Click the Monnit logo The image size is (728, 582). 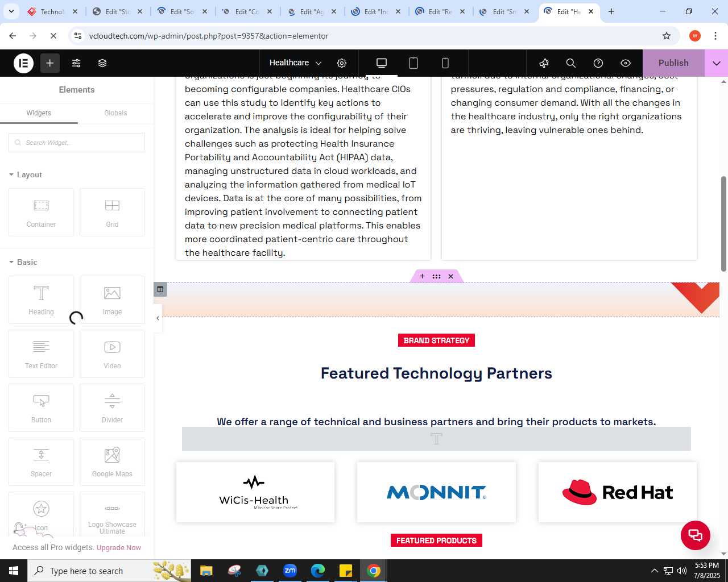(436, 492)
